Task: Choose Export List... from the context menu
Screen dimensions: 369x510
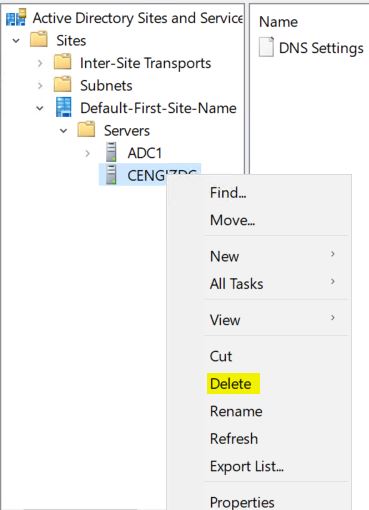Action: click(247, 466)
